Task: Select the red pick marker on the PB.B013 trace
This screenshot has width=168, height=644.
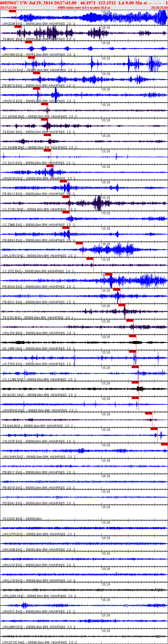Action: [63, 181]
